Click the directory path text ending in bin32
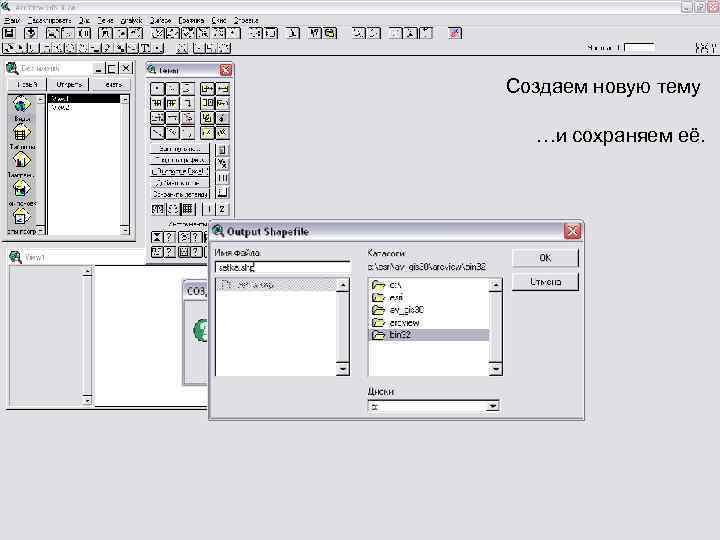The width and height of the screenshot is (720, 540). click(427, 267)
